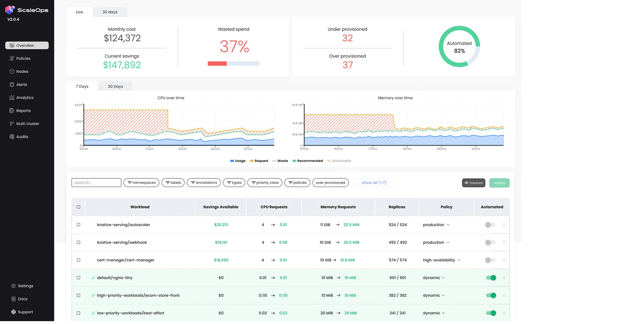644x324 pixels.
Task: Open the Multi cluster icon
Action: coord(12,124)
